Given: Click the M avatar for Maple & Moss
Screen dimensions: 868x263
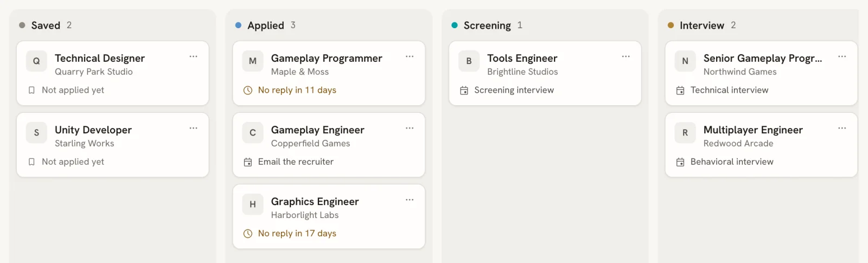Looking at the screenshot, I should [x=253, y=61].
